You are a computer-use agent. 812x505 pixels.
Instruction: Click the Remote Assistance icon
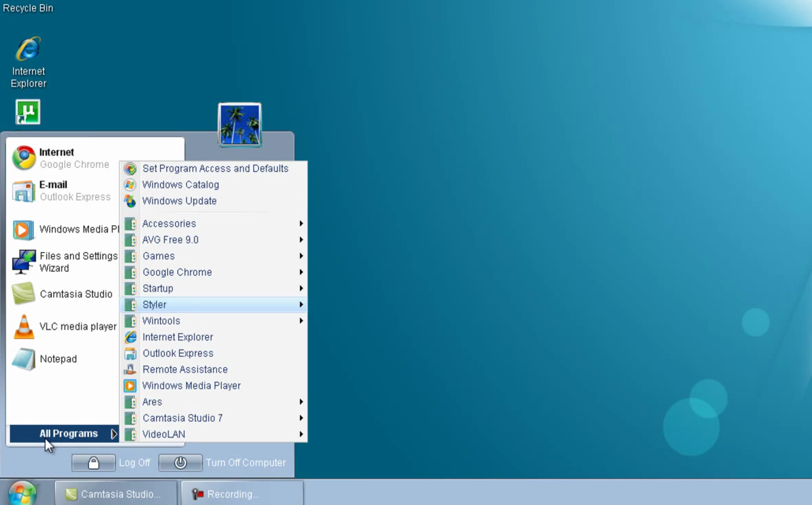tap(130, 369)
